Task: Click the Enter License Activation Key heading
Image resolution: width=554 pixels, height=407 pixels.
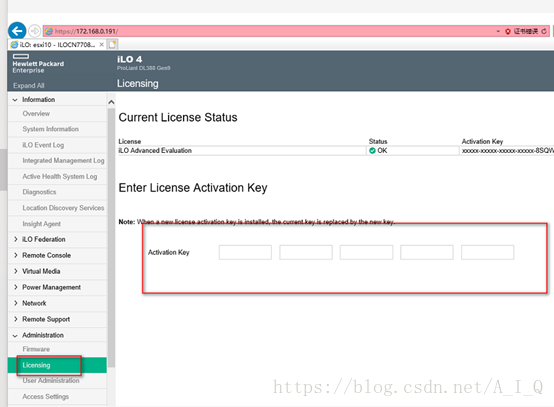Action: 193,188
